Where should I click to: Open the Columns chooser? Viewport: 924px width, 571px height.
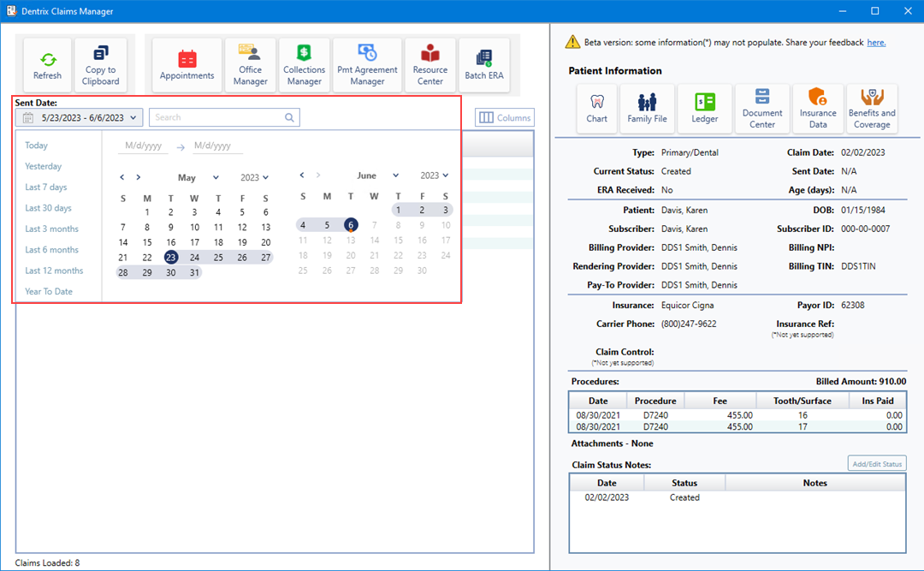pos(505,117)
